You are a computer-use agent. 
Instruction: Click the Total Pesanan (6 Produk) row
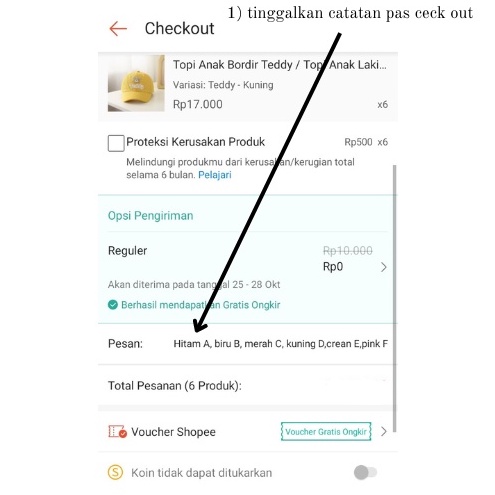click(248, 386)
